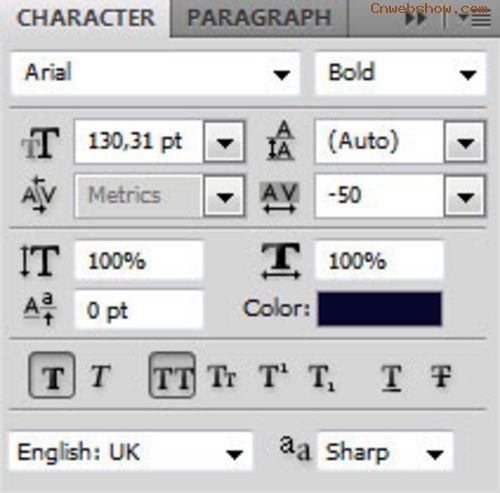Click the font size icon
The width and height of the screenshot is (500, 493).
point(40,143)
